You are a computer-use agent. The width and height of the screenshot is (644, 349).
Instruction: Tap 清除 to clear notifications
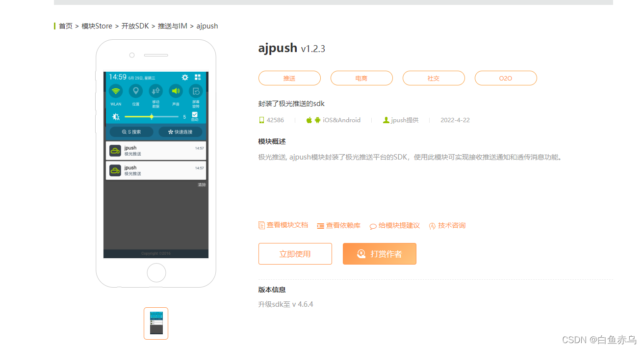202,185
